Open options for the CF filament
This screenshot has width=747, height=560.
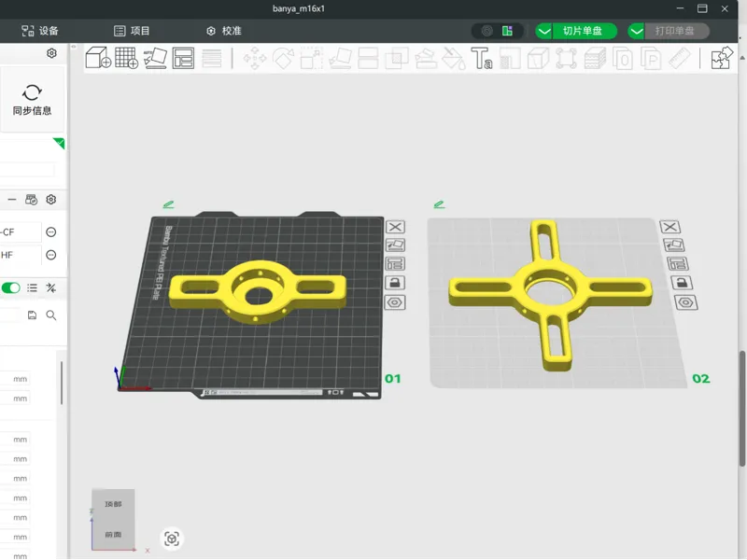51,231
